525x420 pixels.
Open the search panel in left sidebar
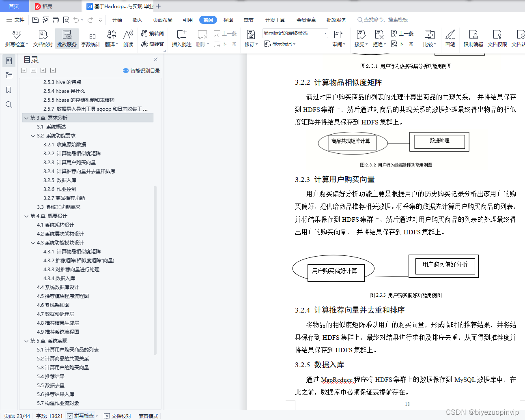tap(9, 105)
